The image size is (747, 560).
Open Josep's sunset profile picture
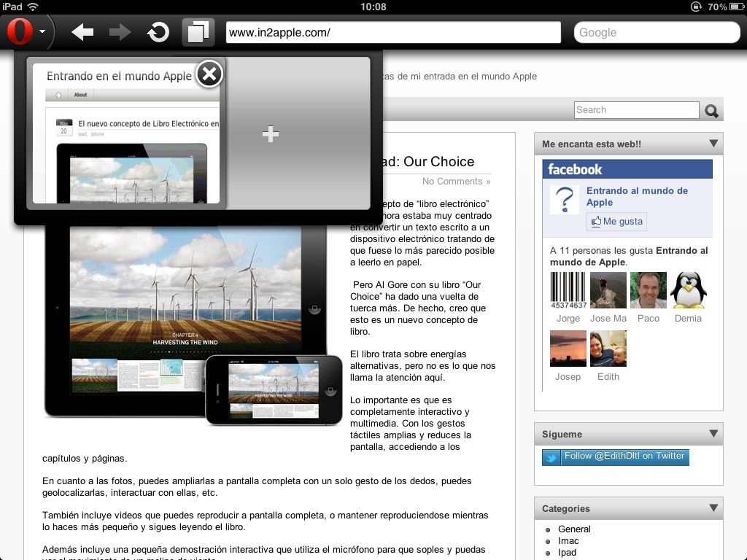[568, 349]
